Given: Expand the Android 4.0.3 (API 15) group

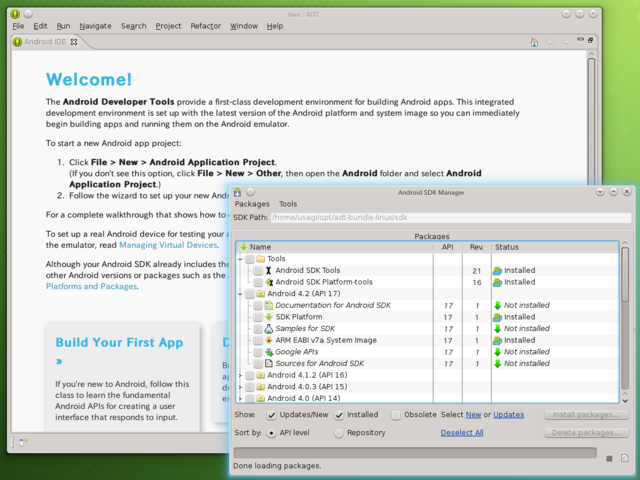Looking at the screenshot, I should tap(240, 387).
